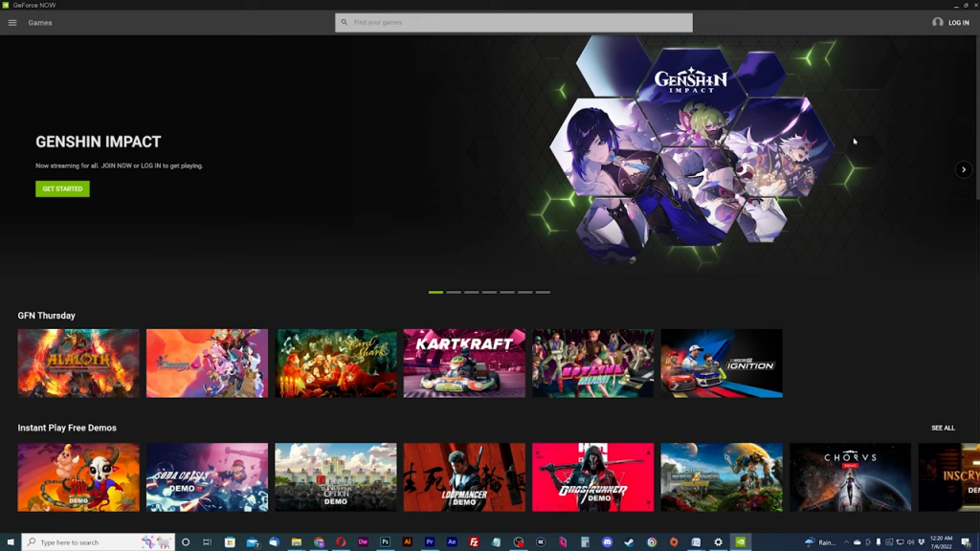Open Steam from the taskbar
Image resolution: width=980 pixels, height=551 pixels.
tap(630, 542)
